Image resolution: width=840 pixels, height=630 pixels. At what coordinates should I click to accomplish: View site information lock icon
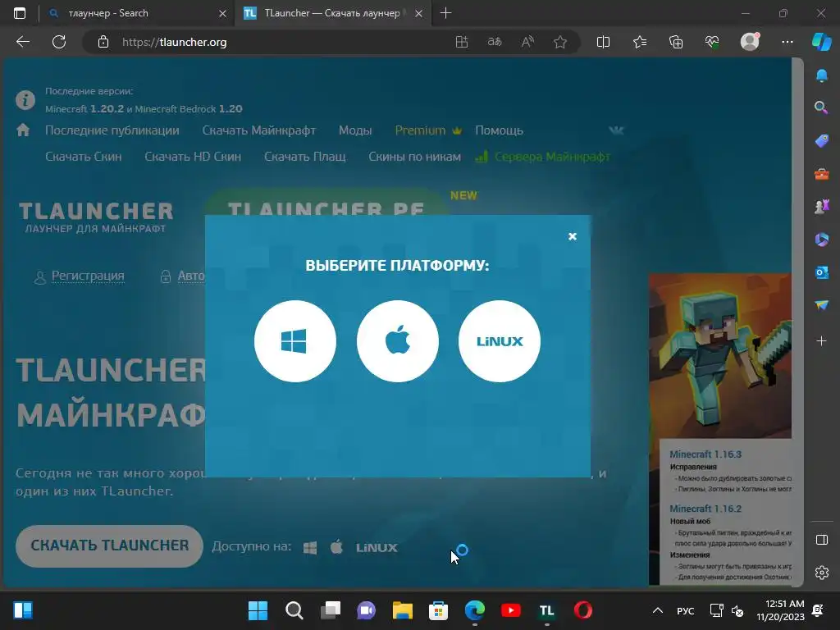tap(103, 42)
